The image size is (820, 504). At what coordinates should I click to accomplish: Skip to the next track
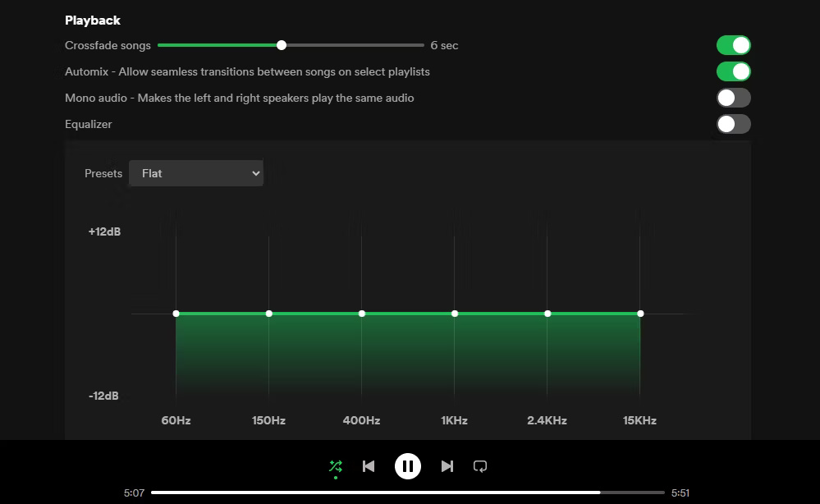[447, 465]
